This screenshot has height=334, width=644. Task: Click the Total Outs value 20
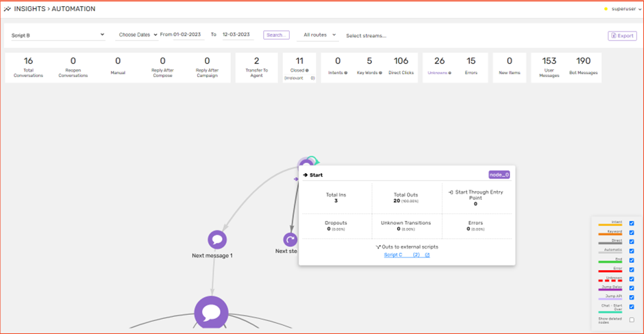click(x=397, y=201)
